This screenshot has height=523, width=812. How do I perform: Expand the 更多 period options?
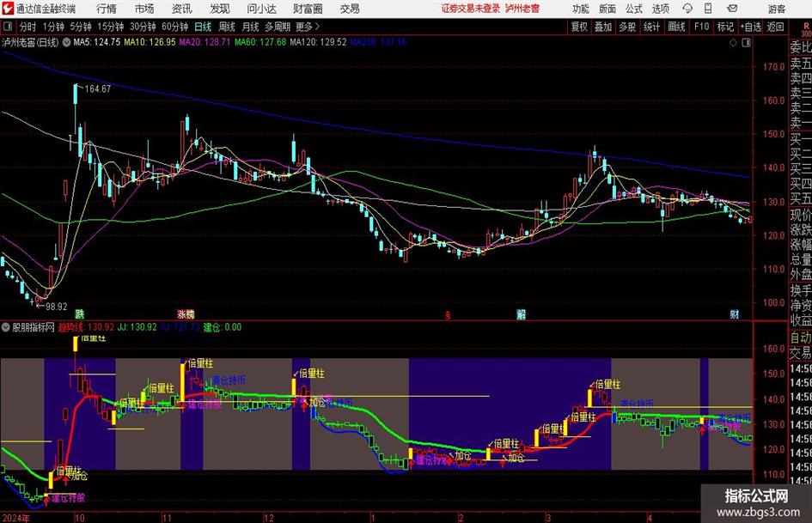308,27
